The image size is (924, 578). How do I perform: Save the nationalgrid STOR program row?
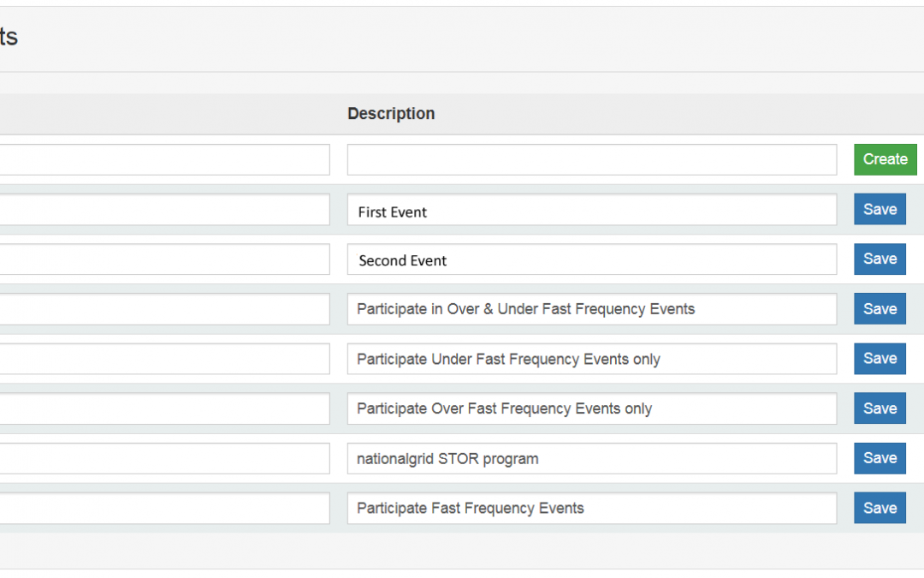click(x=880, y=458)
